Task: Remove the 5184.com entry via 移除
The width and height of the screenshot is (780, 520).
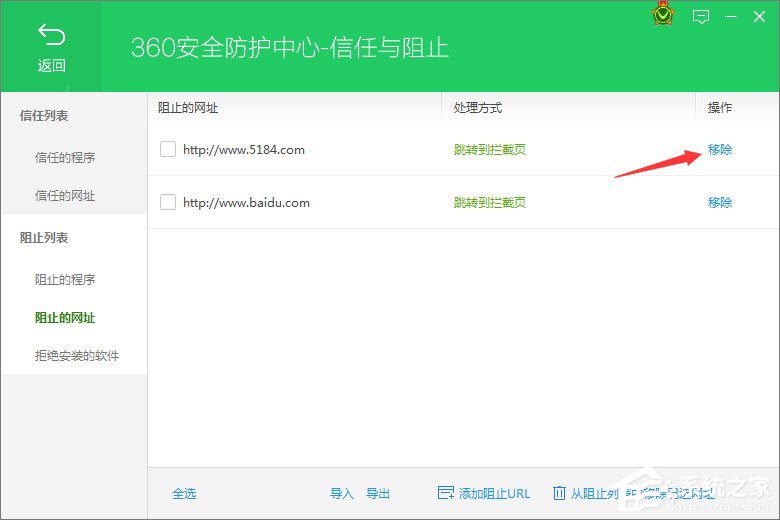Action: pyautogui.click(x=720, y=149)
